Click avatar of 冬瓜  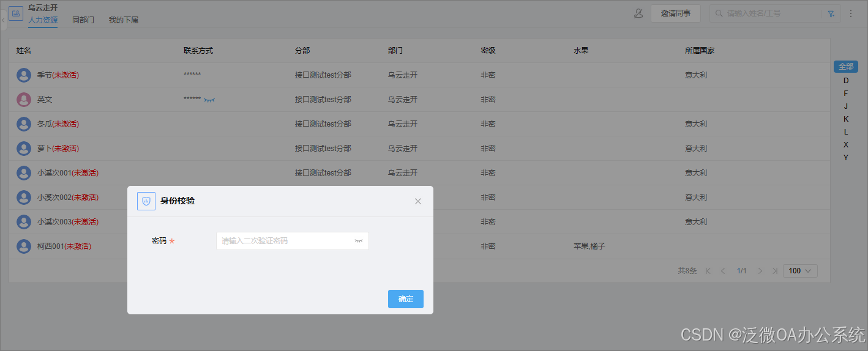point(24,124)
